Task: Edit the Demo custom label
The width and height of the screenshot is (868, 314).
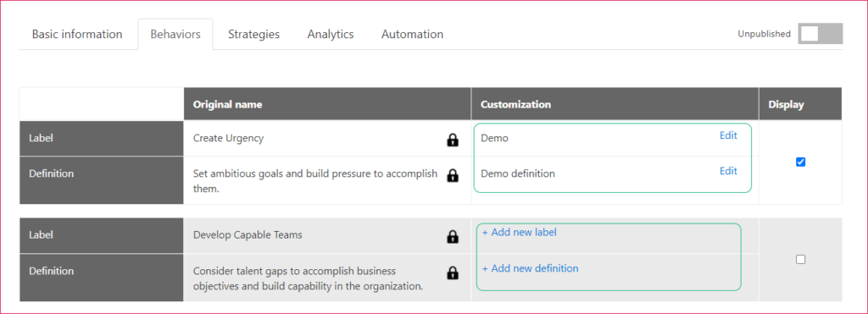Action: click(728, 135)
